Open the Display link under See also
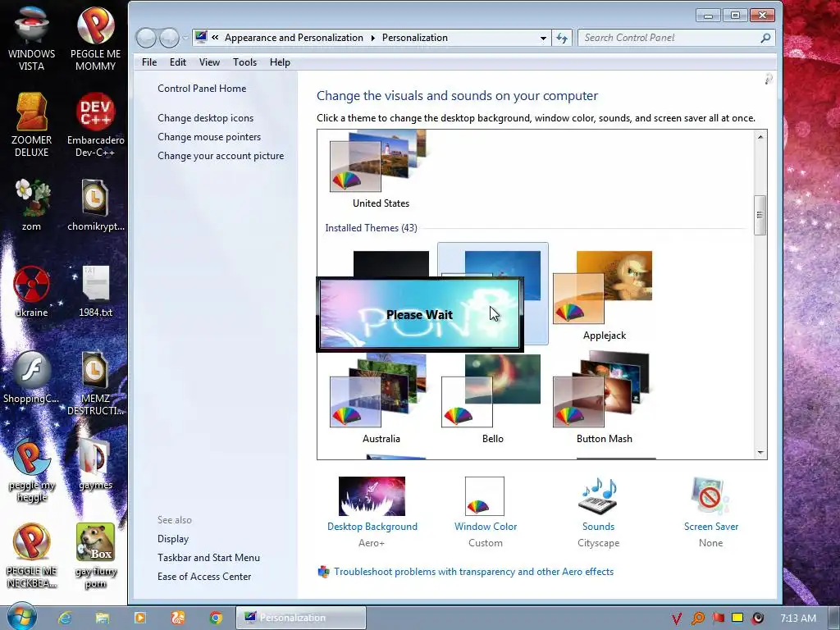The height and width of the screenshot is (630, 840). 173,538
